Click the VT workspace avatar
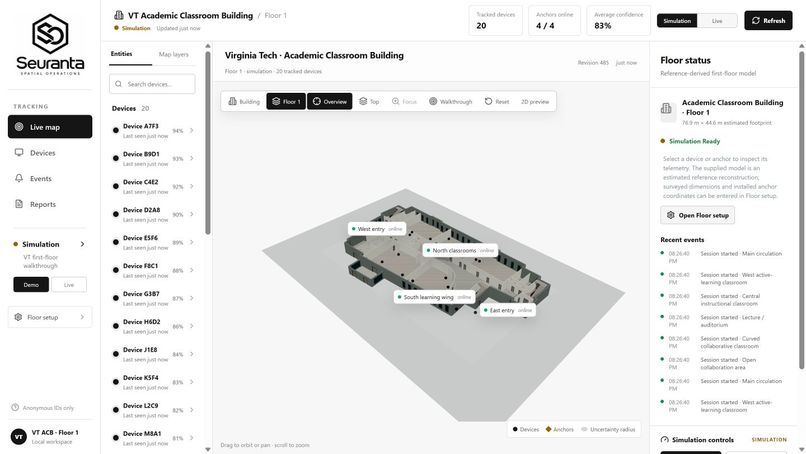Image resolution: width=806 pixels, height=454 pixels. click(19, 437)
